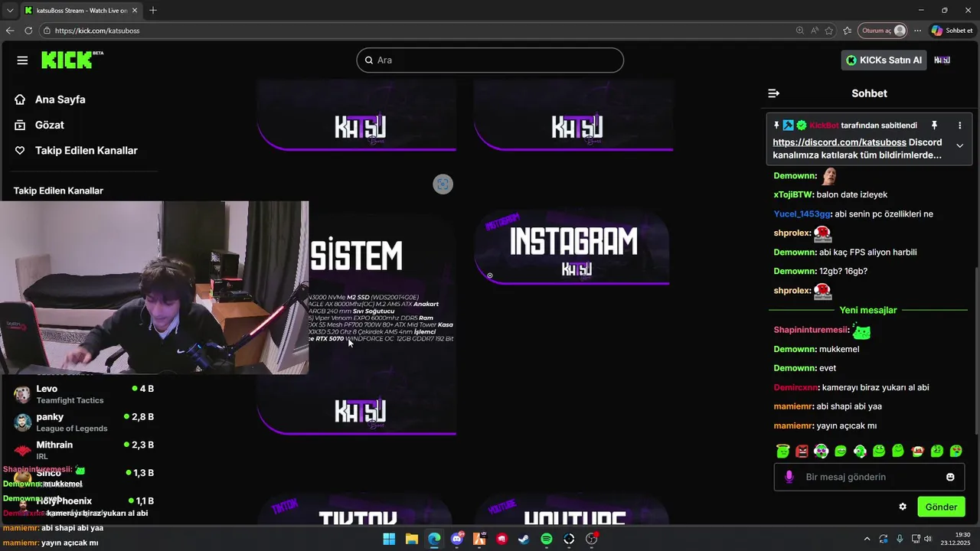Open Windows Start menu
The height and width of the screenshot is (551, 980).
coord(389,539)
